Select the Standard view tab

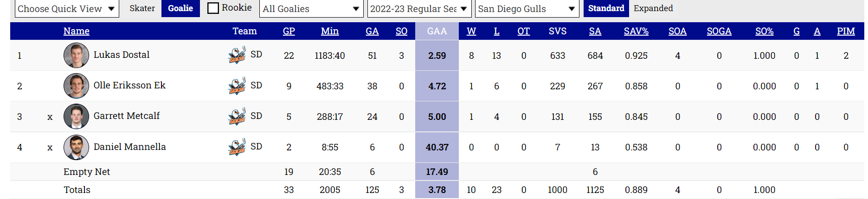[x=606, y=8]
